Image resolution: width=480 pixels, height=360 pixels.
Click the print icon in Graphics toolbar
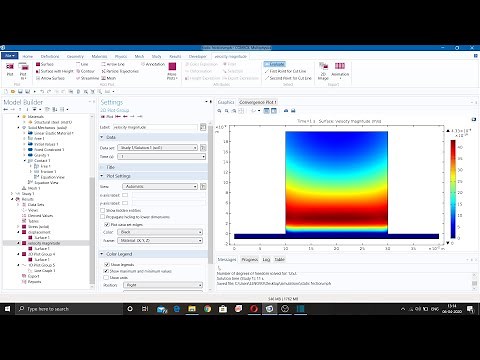[x=293, y=111]
